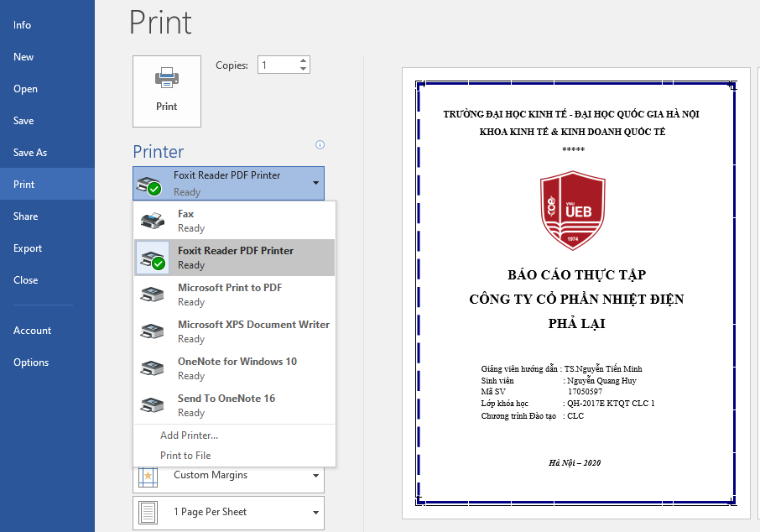Open printer properties info icon
The width and height of the screenshot is (760, 532).
click(320, 144)
